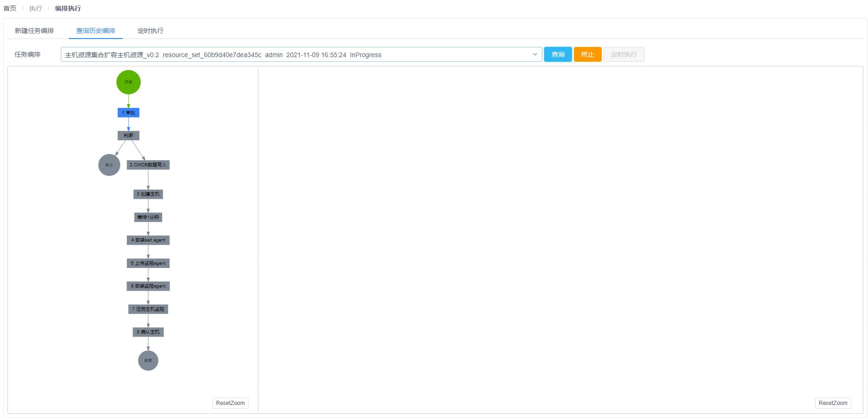Switch to 新建任务编排 tab
The height and width of the screenshot is (418, 868).
click(34, 31)
